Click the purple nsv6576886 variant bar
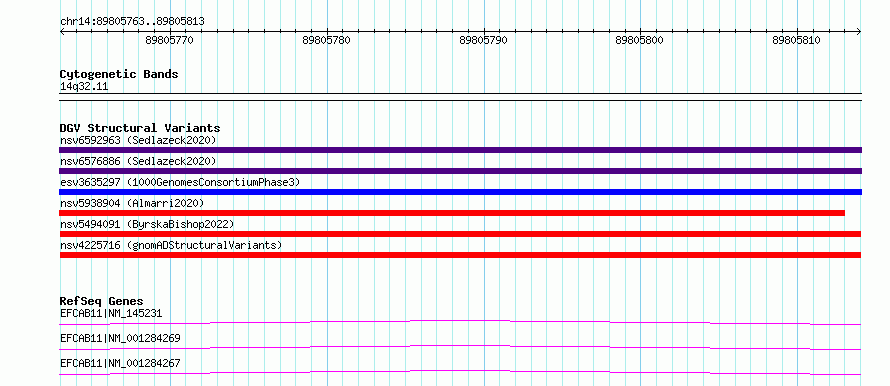 coord(460,171)
